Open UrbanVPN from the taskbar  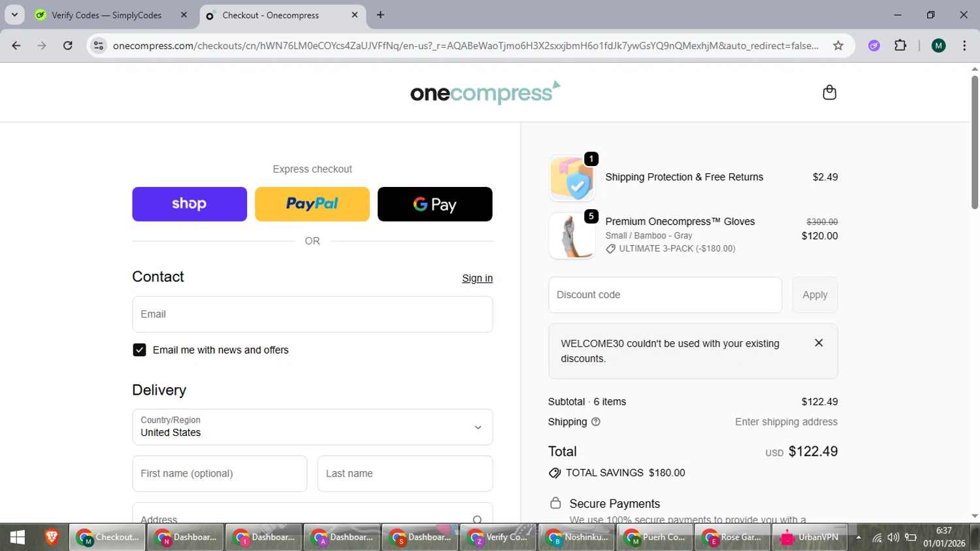810,537
